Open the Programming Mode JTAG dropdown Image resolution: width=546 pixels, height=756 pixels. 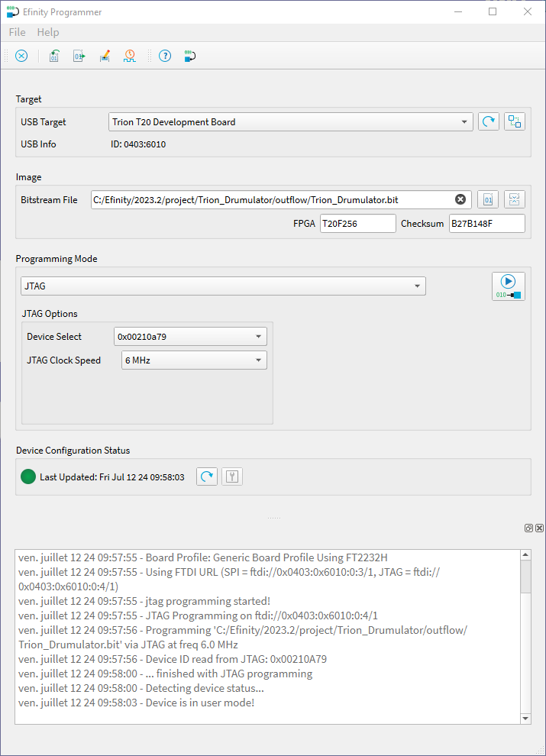click(x=223, y=286)
